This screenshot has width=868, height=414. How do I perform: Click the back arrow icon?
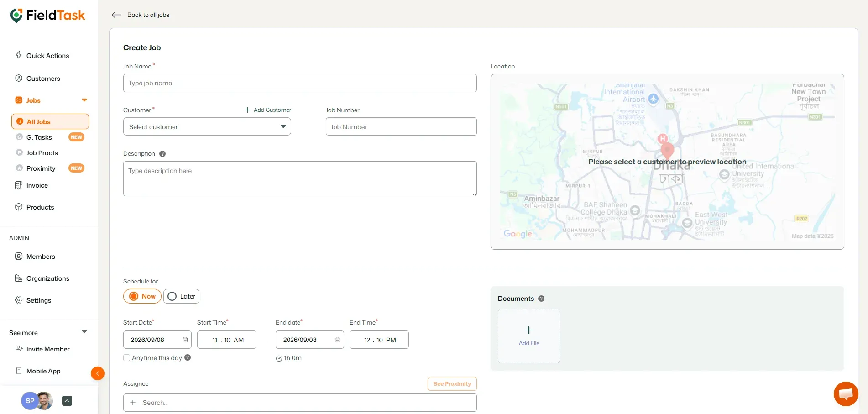click(116, 15)
